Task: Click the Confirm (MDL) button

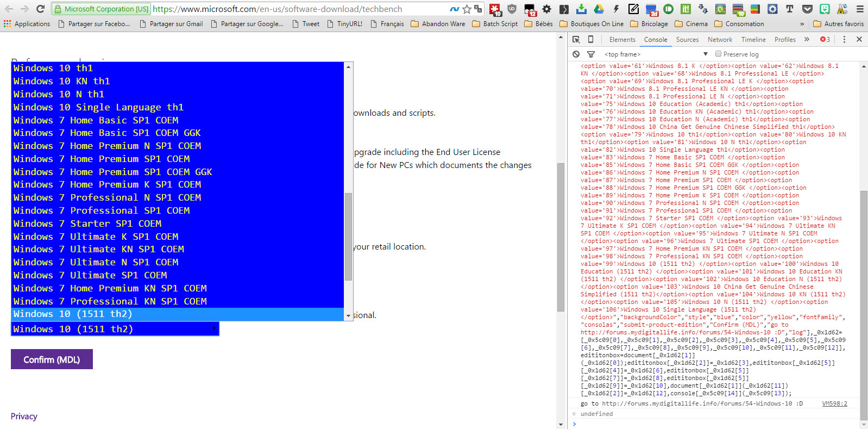Action: [x=52, y=359]
